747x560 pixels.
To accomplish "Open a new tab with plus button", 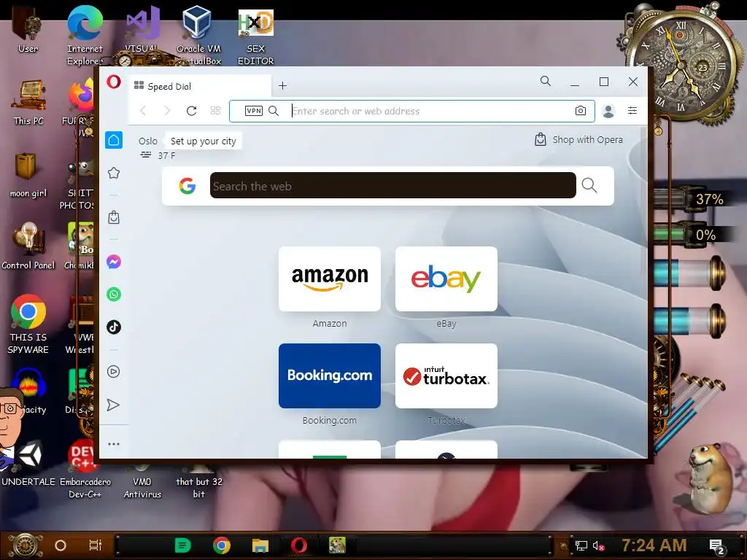I will [x=282, y=86].
